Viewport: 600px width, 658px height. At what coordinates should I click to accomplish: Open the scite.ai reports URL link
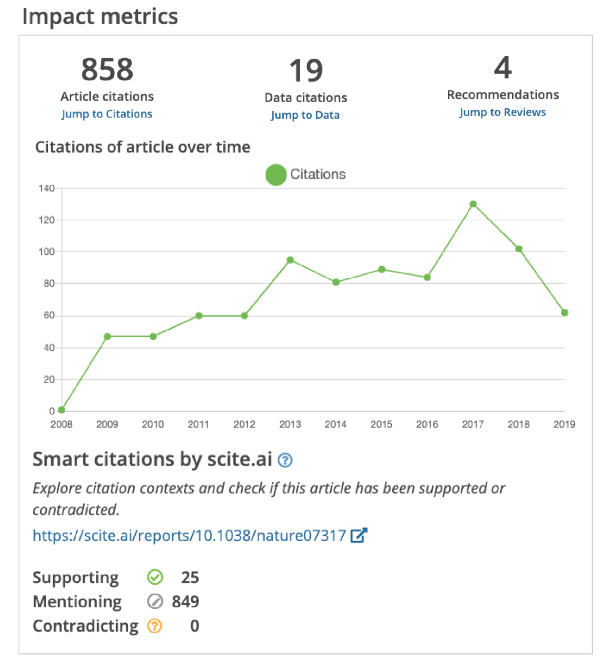click(189, 535)
